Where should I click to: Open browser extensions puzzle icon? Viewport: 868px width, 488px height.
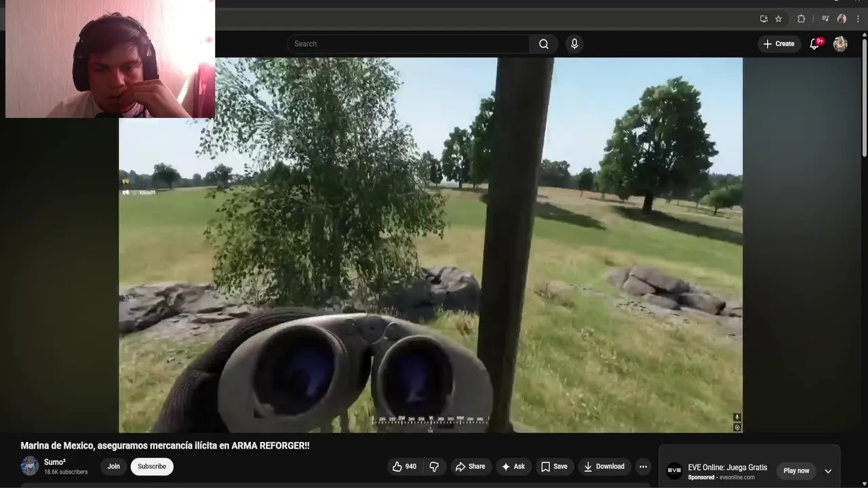[x=801, y=19]
